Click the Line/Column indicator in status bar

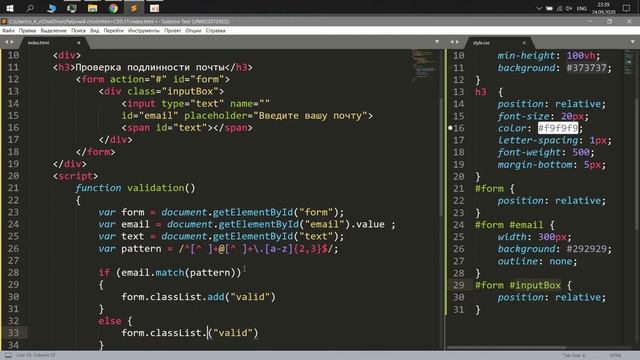[36, 356]
